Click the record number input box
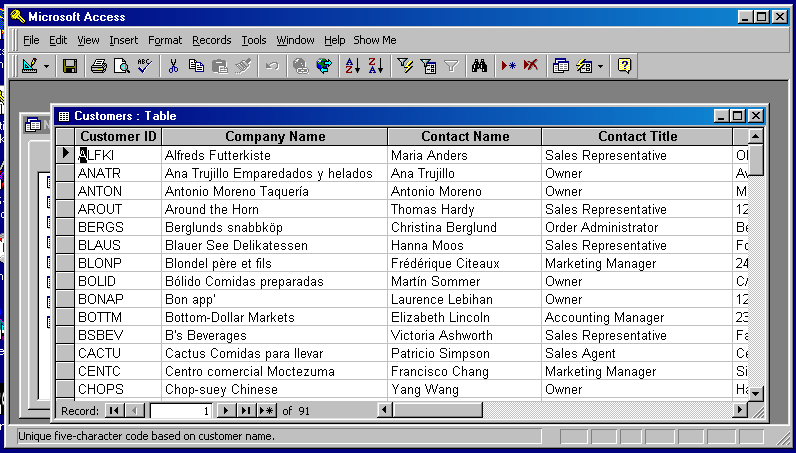 [x=181, y=411]
